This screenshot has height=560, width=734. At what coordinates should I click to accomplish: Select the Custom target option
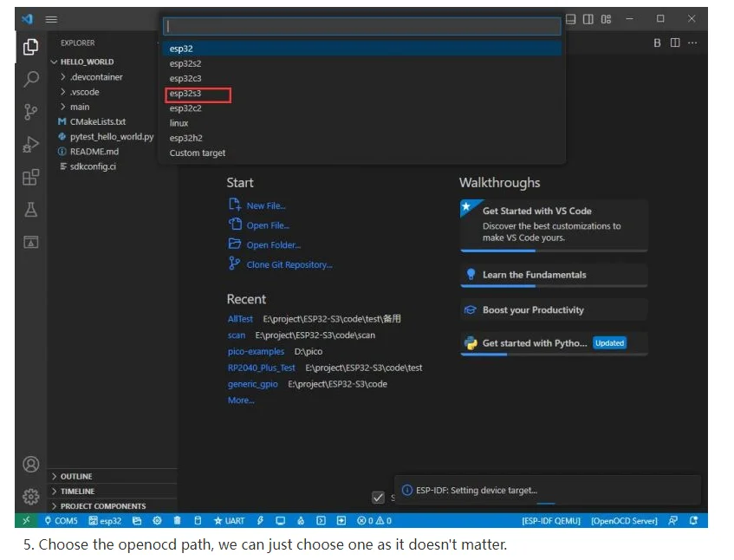click(x=362, y=153)
